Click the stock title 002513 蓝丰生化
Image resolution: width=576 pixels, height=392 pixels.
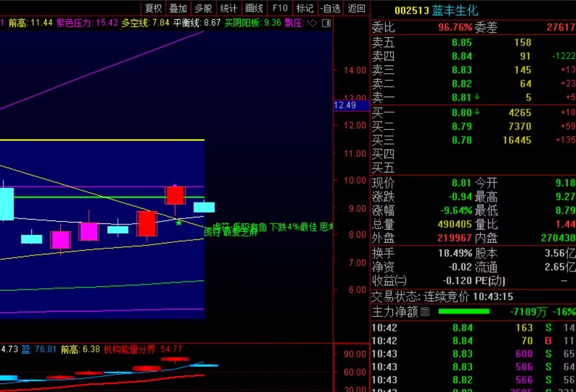click(436, 10)
